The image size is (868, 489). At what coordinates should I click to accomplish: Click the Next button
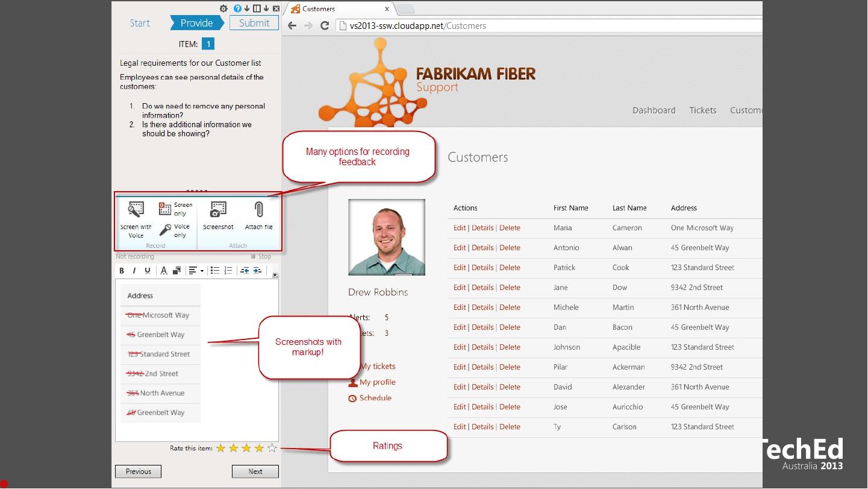click(255, 472)
